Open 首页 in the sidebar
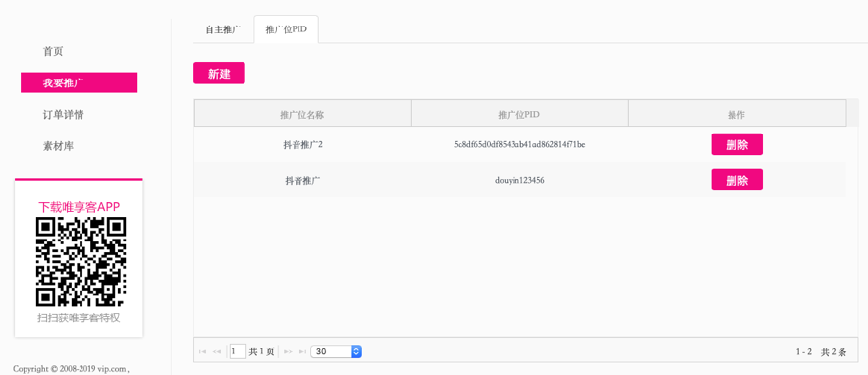Viewport: 868px width, 375px height. point(53,51)
